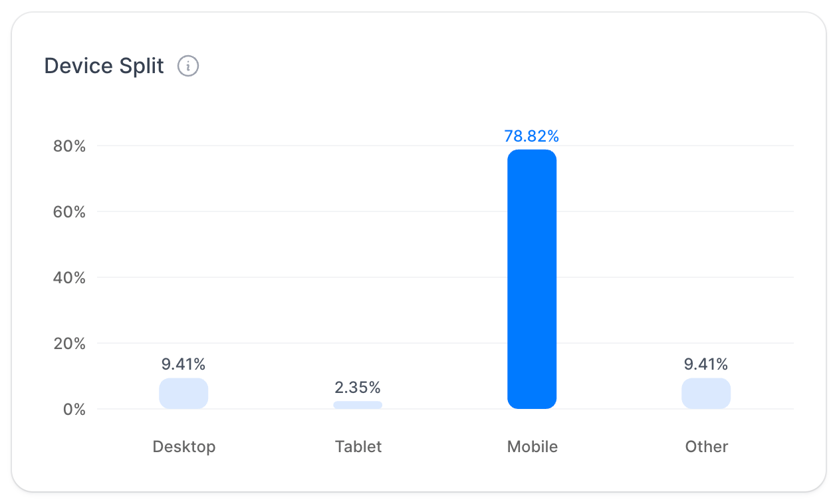The image size is (839, 504).
Task: Click the 80% horizontal gridline
Action: 445,146
